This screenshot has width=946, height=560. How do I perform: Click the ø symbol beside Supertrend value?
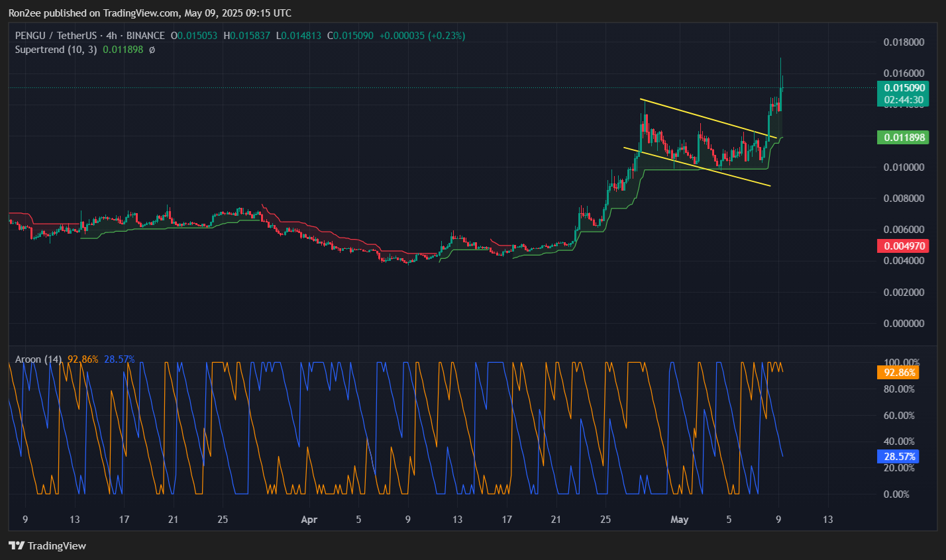coord(152,50)
